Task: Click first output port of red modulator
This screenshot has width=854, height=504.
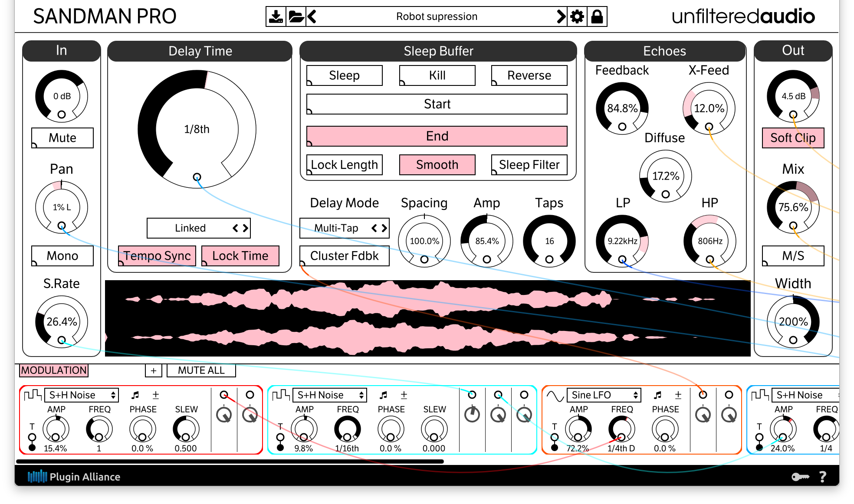Action: (x=224, y=395)
